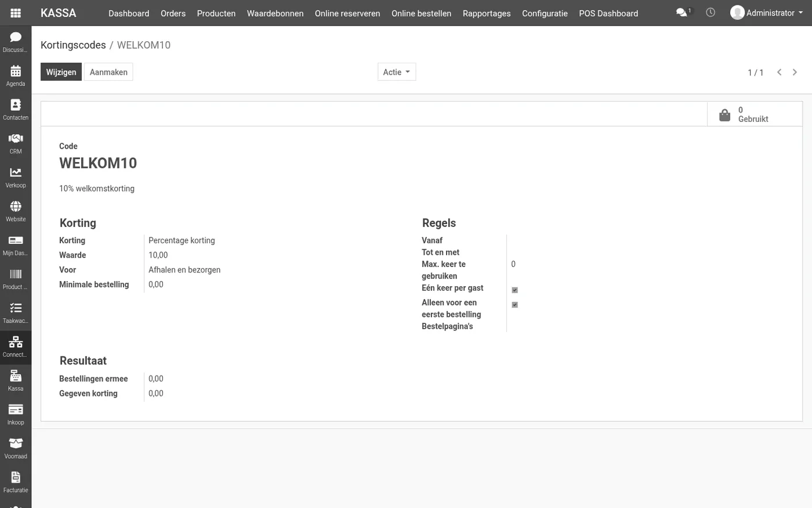Open the Dashboard menu

pyautogui.click(x=129, y=13)
